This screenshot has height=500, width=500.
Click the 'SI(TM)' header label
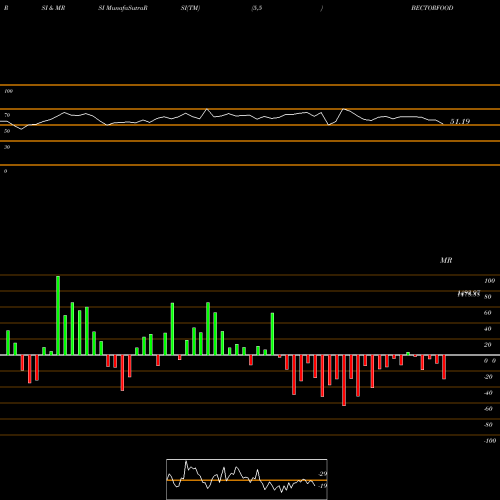pyautogui.click(x=190, y=8)
